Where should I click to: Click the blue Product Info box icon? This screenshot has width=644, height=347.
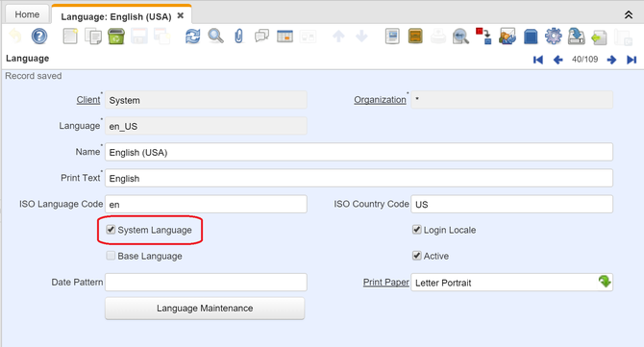(531, 37)
